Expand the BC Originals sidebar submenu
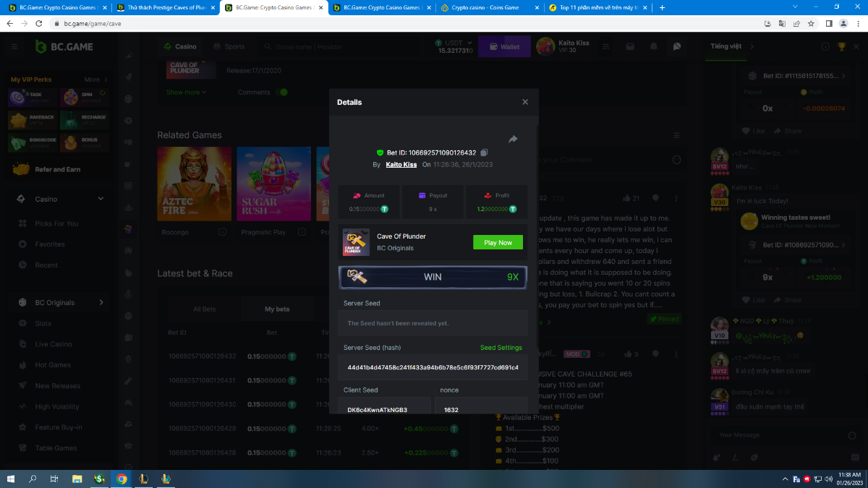Screen dimensions: 868x488 [x=101, y=302]
